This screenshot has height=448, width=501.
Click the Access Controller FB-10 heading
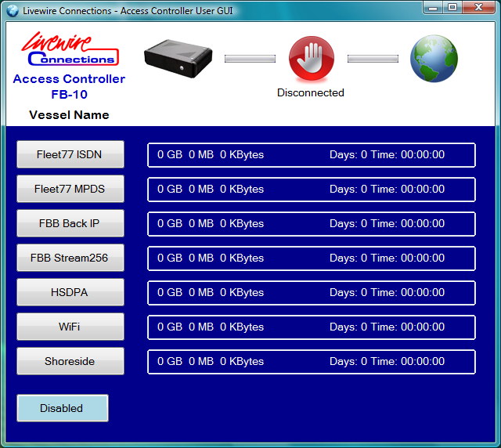coord(69,87)
